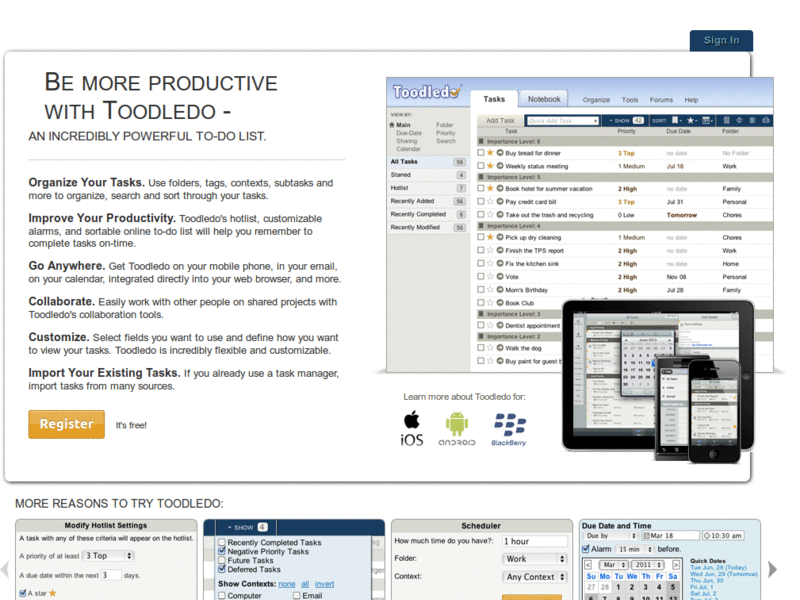Enable Recently Completed Tasks checkbox

tap(222, 542)
